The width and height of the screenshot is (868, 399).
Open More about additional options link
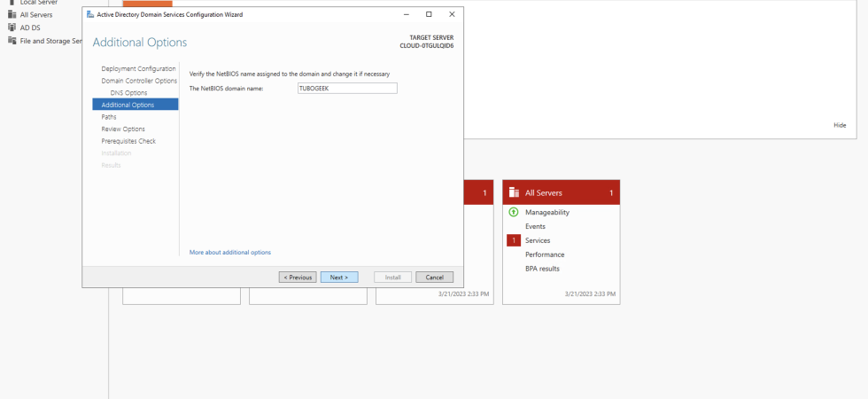[230, 252]
